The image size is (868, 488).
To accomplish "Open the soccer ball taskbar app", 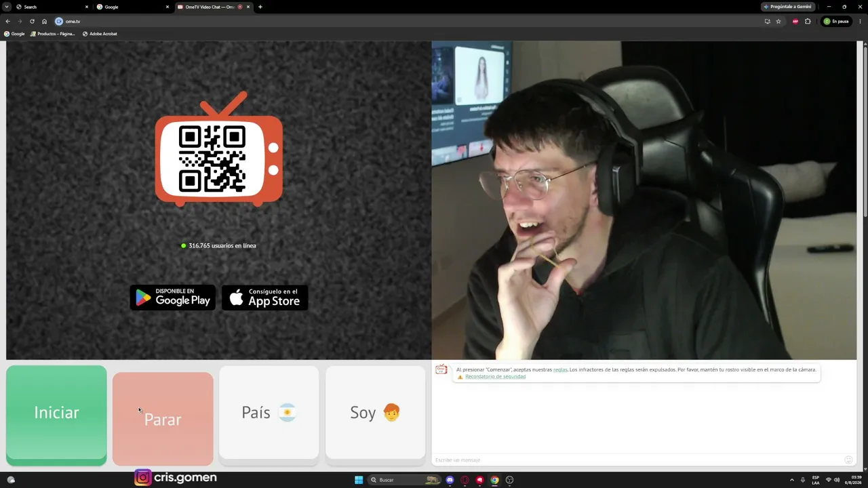I will click(509, 480).
